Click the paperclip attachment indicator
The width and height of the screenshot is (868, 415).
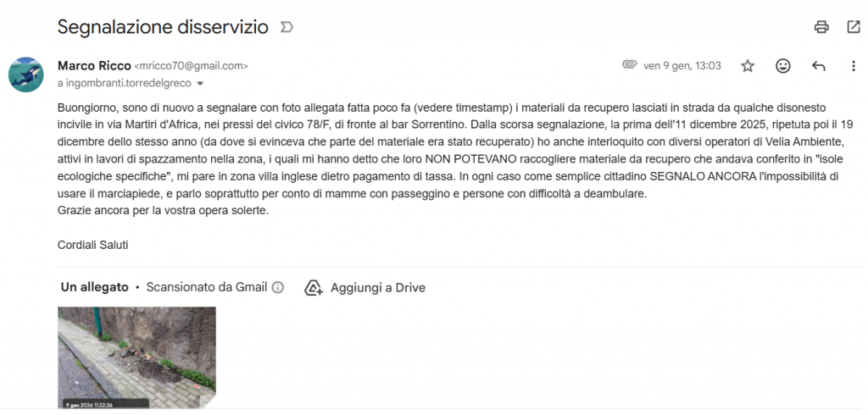click(629, 65)
